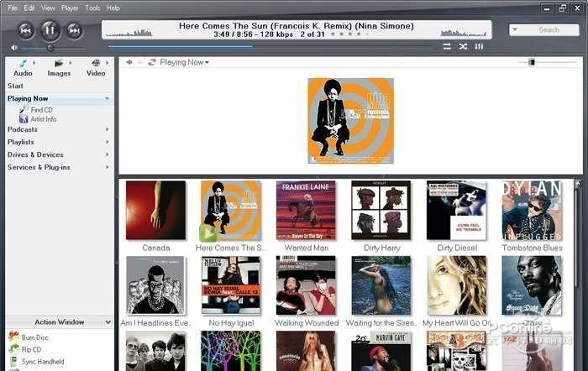588x371 pixels.
Task: Select the Dirty Diesel album thumbnail
Action: (456, 210)
